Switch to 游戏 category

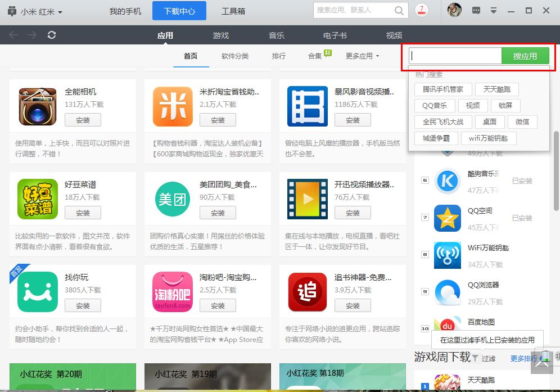pyautogui.click(x=221, y=35)
